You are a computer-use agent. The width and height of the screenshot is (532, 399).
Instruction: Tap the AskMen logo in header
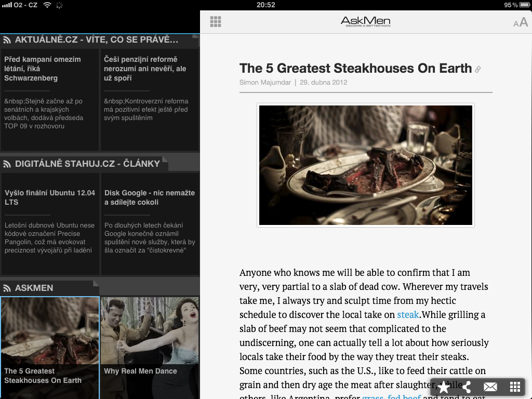[x=365, y=21]
